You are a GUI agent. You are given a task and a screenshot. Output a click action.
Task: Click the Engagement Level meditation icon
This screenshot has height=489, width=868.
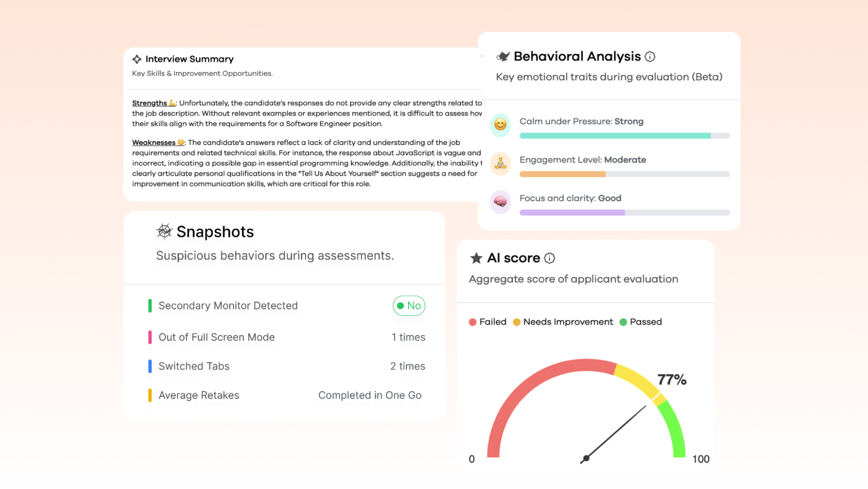(500, 163)
